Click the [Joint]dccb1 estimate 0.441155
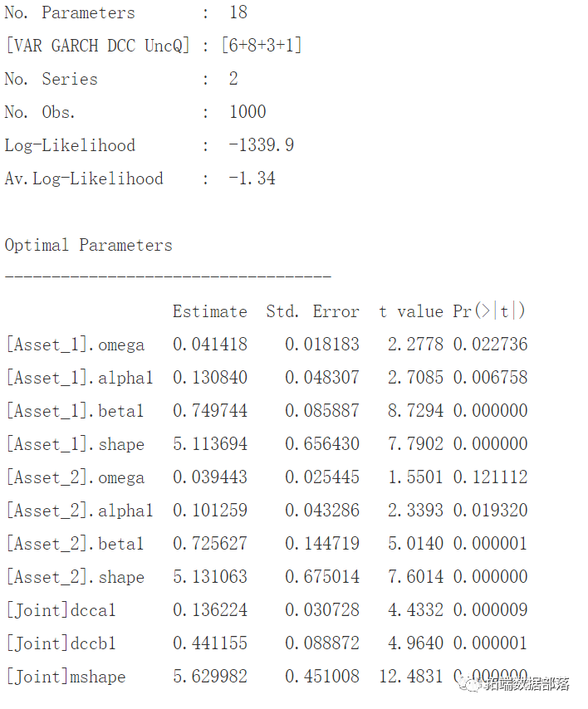Viewport: 588px width, 709px height. pos(209,643)
